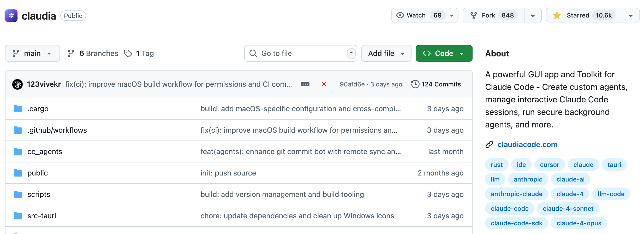The height and width of the screenshot is (234, 644).
Task: Open the .cargo folder name
Action: click(x=38, y=109)
